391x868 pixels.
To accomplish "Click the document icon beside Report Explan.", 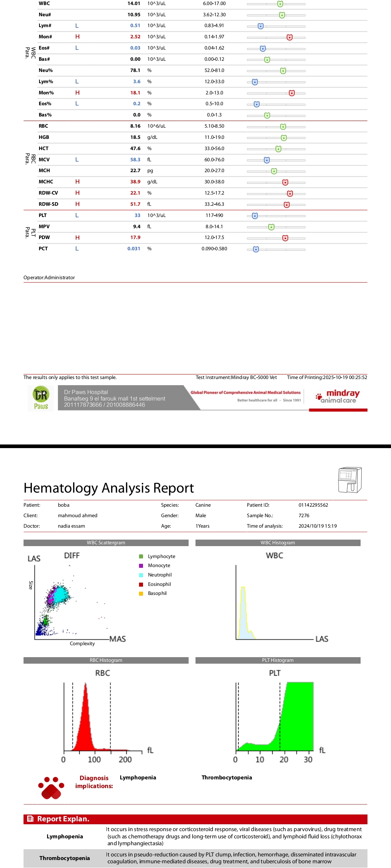I will (x=30, y=819).
